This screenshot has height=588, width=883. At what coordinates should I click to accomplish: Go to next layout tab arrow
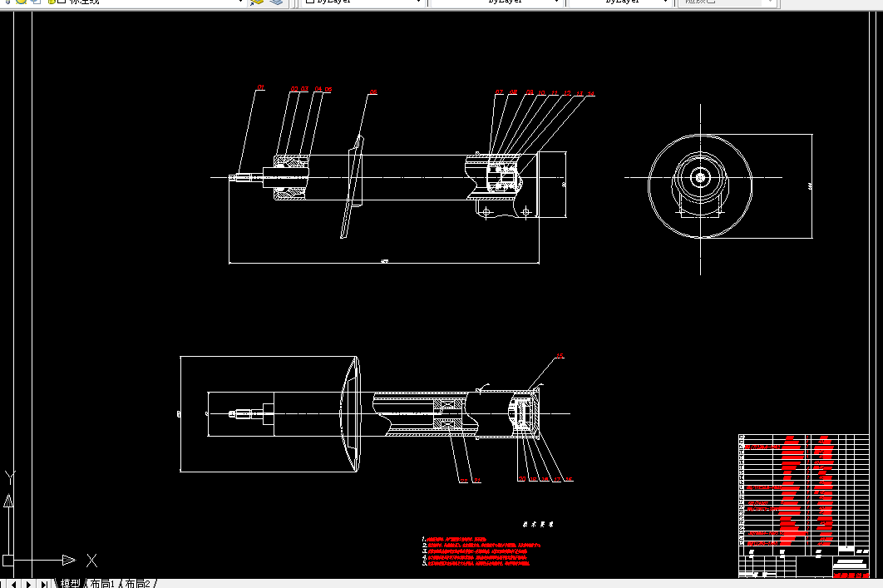(29, 584)
